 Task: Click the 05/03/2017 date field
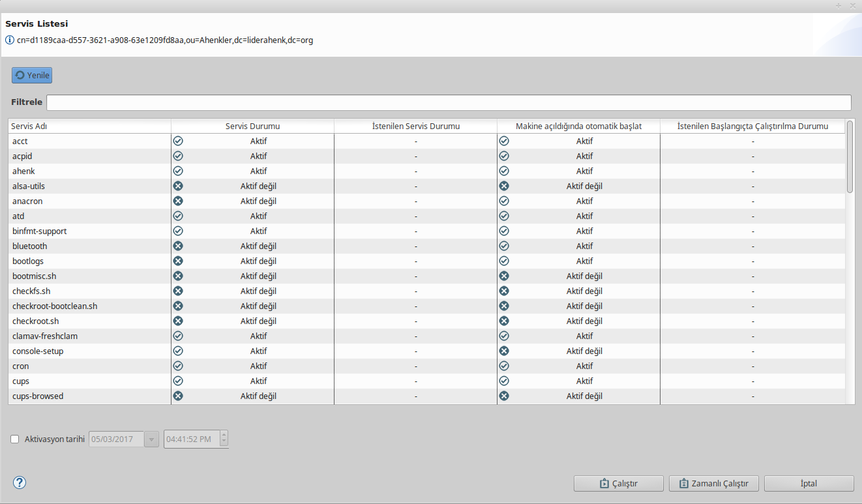tap(117, 439)
